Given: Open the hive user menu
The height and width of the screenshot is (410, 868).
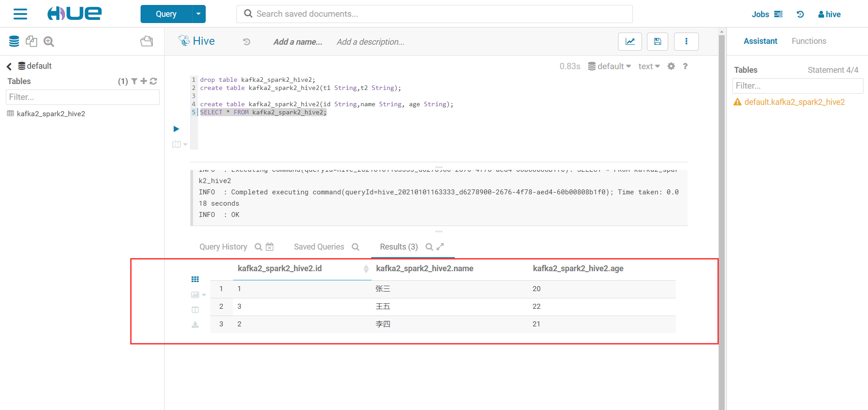Looking at the screenshot, I should tap(829, 14).
